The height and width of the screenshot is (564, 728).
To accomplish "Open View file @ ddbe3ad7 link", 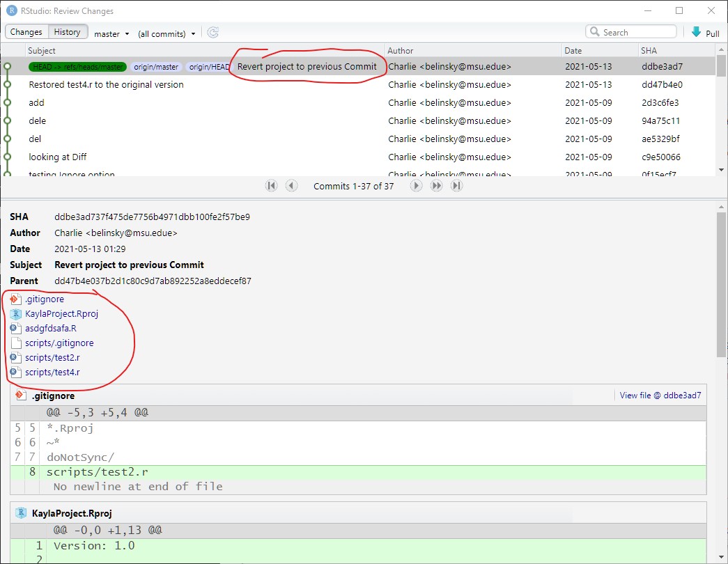I will coord(660,395).
